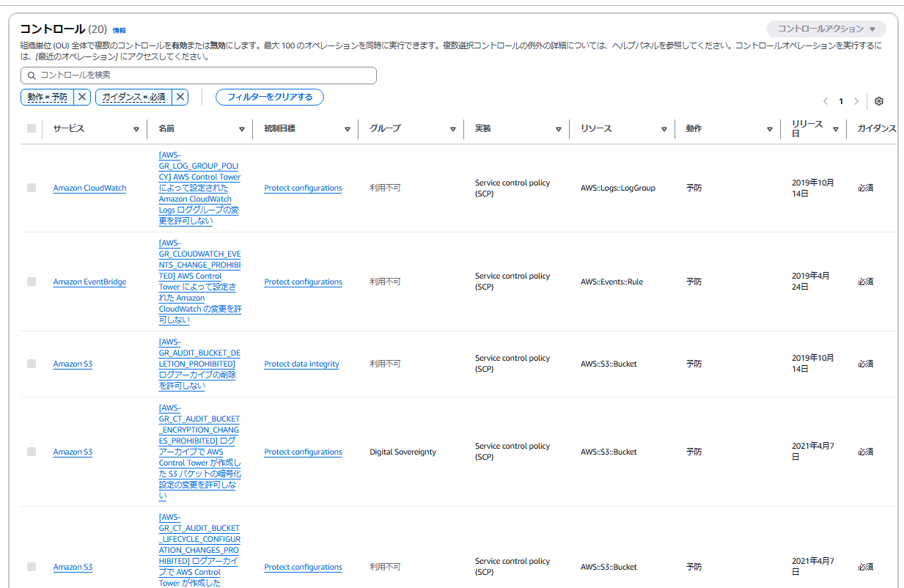This screenshot has width=904, height=588.
Task: Open Protect configurations in EventBridge row
Action: coord(303,282)
